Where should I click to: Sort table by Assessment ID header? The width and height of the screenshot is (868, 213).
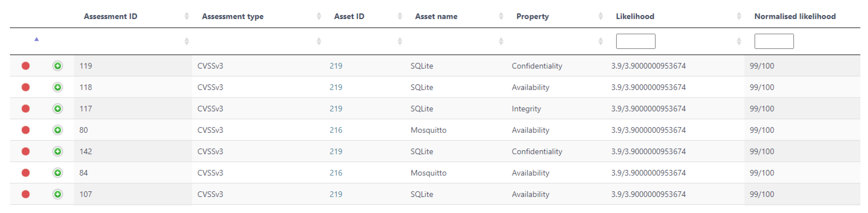[x=110, y=16]
